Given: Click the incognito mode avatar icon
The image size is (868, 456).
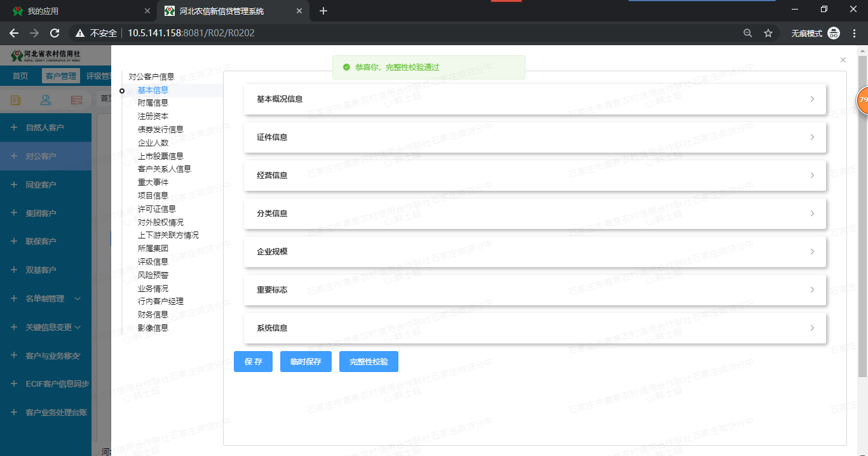Looking at the screenshot, I should click(833, 33).
